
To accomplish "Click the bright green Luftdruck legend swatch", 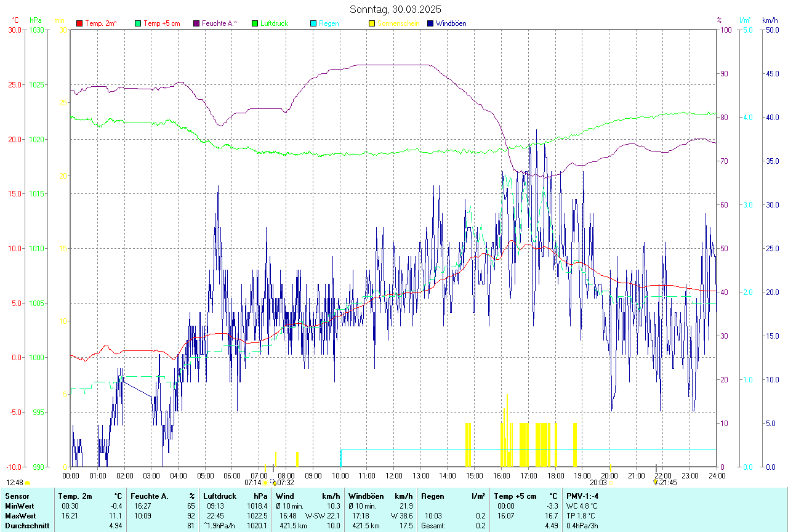I will (x=255, y=23).
